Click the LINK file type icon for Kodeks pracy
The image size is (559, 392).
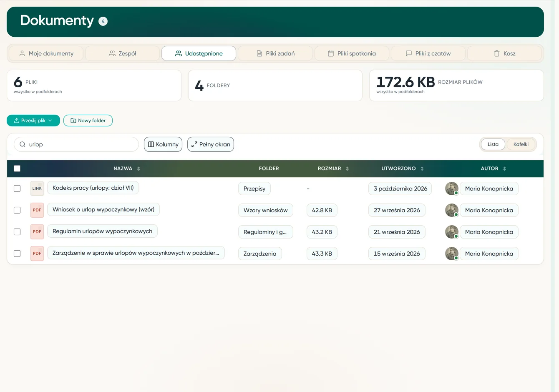[37, 188]
